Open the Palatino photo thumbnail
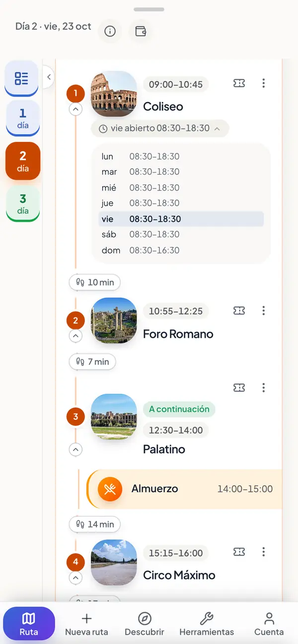The width and height of the screenshot is (298, 644). tap(114, 417)
